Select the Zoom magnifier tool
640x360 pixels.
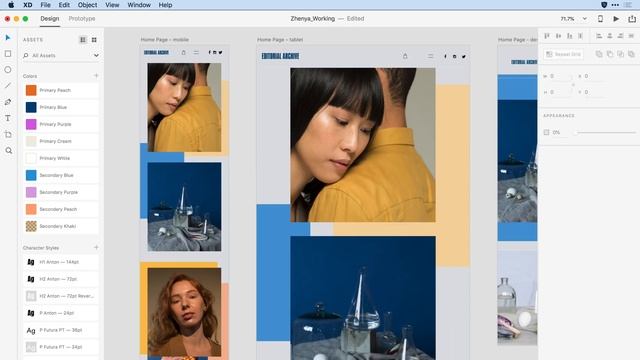point(8,151)
